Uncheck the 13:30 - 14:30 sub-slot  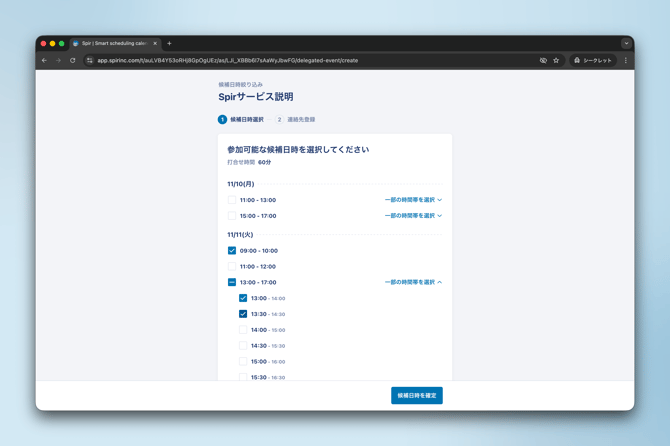tap(243, 314)
